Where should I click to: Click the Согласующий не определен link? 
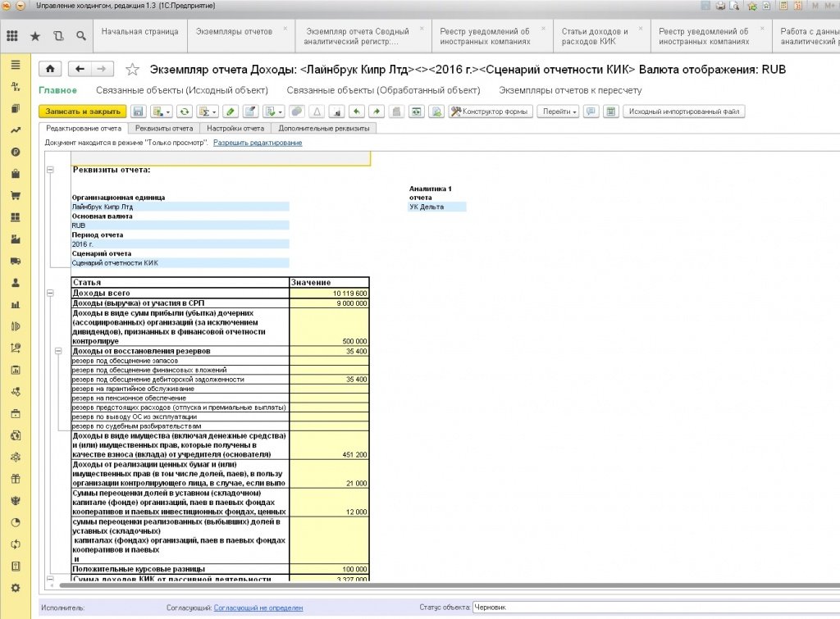click(x=258, y=608)
